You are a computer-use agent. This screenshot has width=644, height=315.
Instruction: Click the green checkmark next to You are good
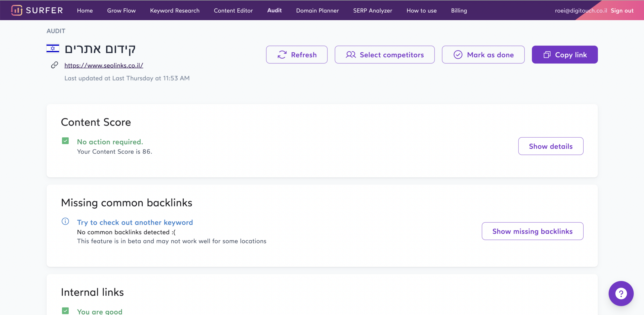(65, 311)
